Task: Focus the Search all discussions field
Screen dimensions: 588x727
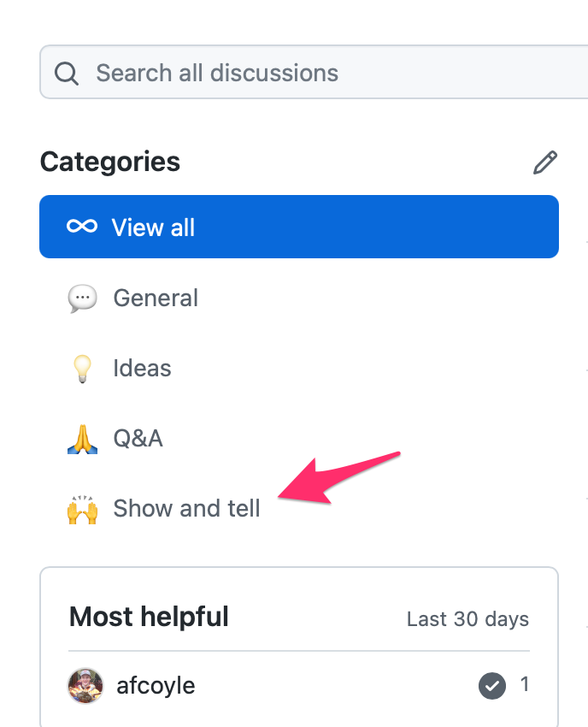Action: (314, 72)
